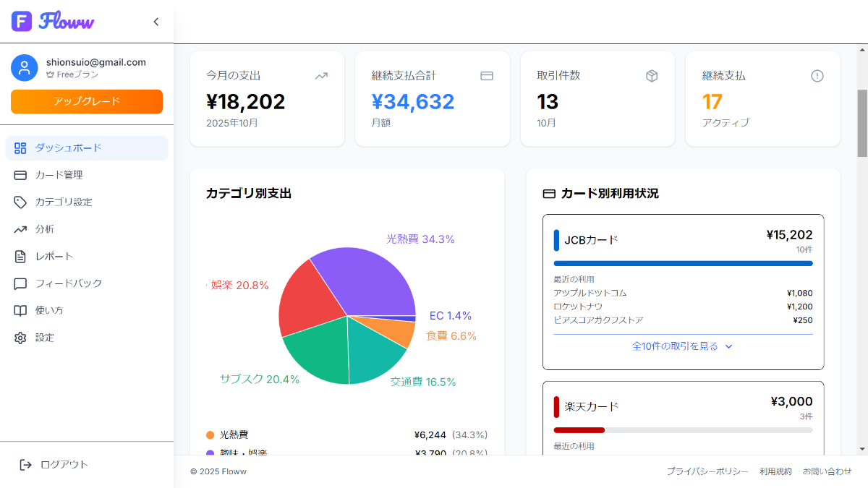Collapse the sidebar with the chevron
This screenshot has height=488, width=868.
[x=156, y=22]
